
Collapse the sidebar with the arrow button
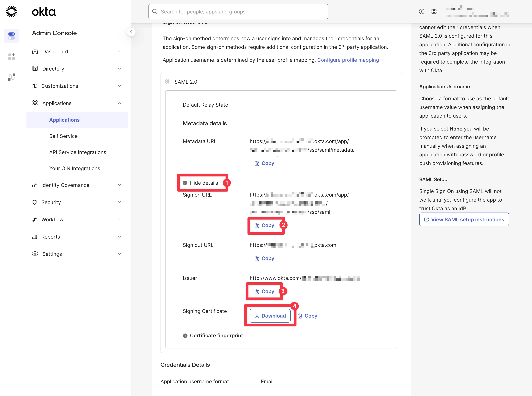point(131,32)
